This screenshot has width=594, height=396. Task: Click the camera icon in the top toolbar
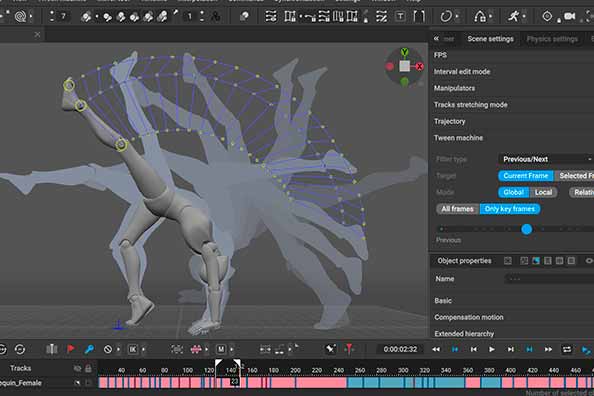[569, 16]
